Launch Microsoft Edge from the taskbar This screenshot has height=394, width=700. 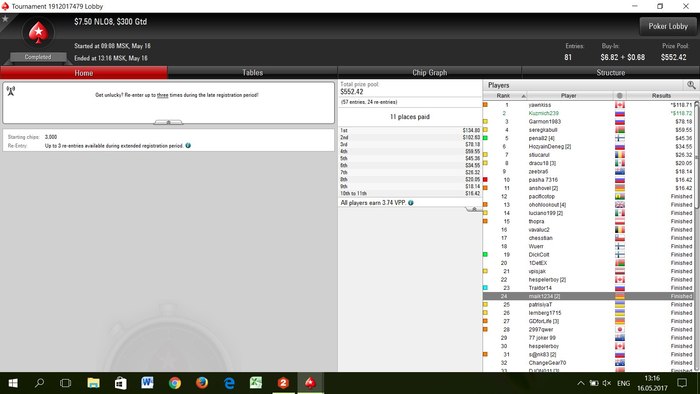(x=229, y=383)
